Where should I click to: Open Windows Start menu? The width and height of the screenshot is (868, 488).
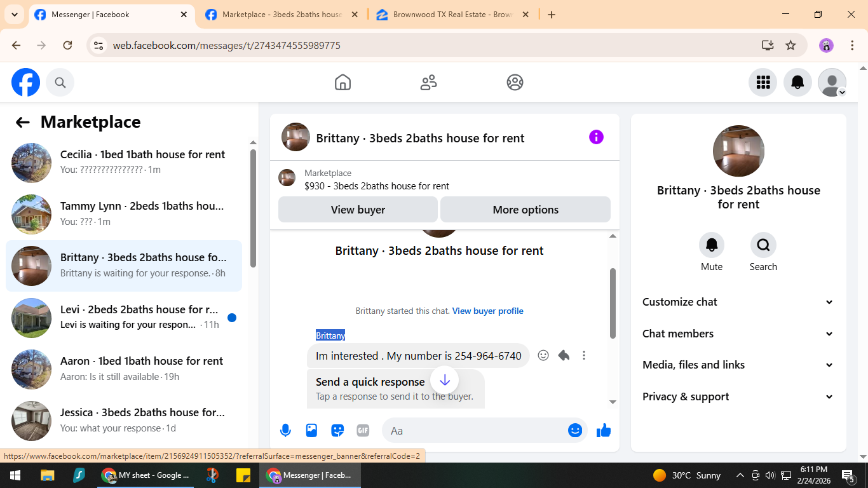click(15, 475)
